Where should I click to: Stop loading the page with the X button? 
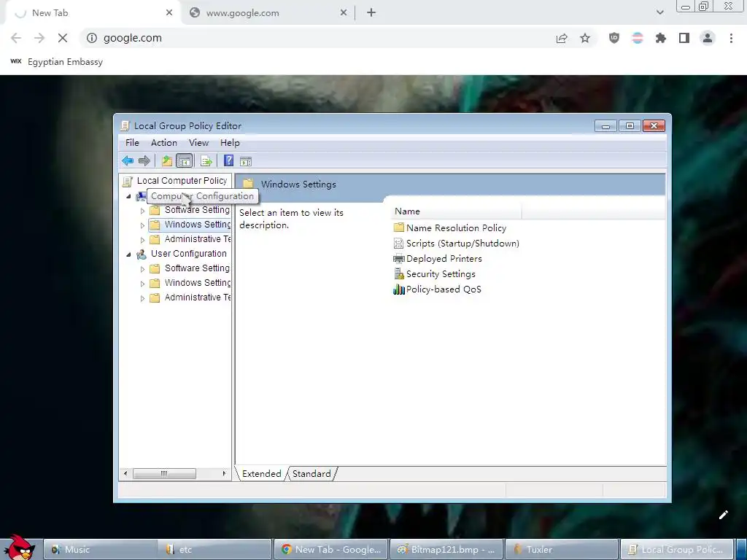(x=63, y=38)
